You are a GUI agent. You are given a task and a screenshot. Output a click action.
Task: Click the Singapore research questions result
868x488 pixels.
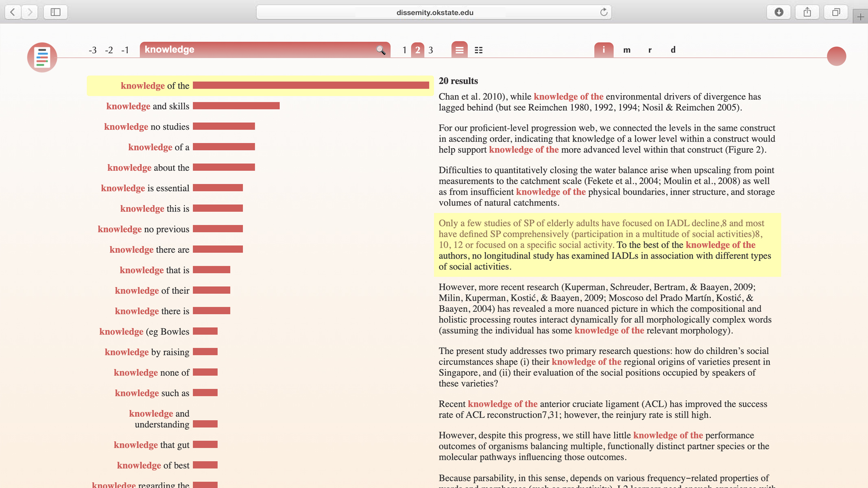coord(604,367)
